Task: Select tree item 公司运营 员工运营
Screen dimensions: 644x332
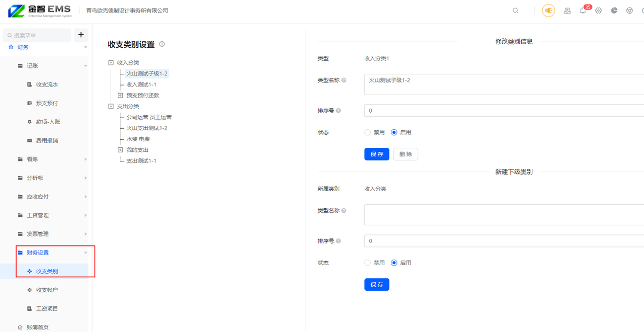Action: (149, 117)
